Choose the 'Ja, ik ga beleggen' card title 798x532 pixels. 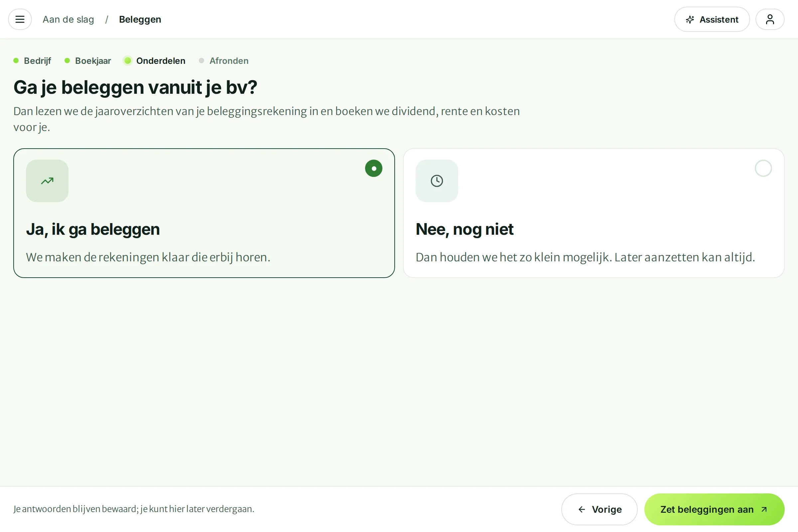pos(93,229)
